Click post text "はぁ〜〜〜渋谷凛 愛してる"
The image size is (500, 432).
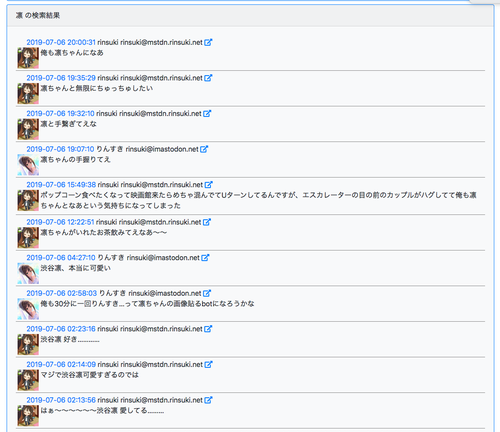point(102,410)
